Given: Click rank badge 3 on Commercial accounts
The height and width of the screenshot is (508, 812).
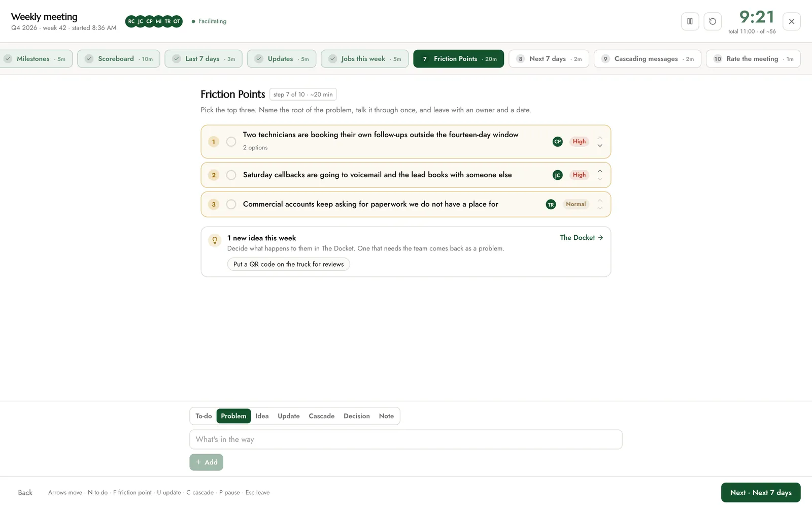Looking at the screenshot, I should tap(214, 205).
